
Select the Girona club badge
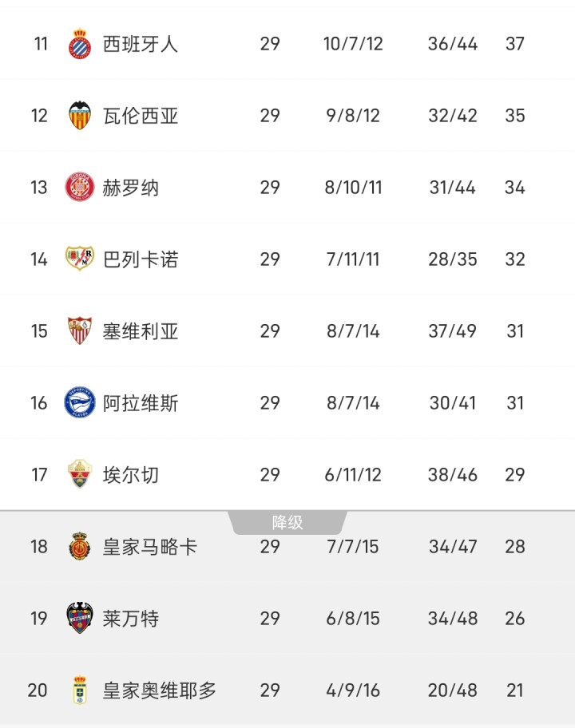[x=80, y=188]
